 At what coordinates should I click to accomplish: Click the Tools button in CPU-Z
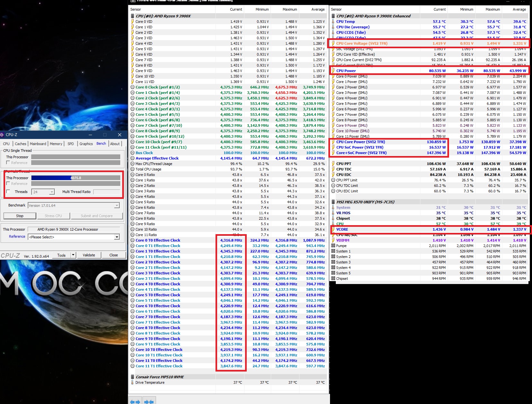click(61, 255)
